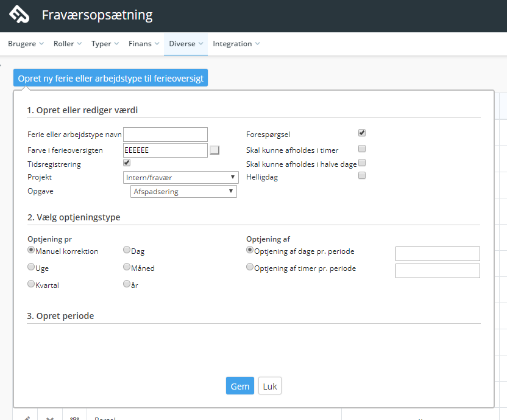Enable 'Skal kunne afholdes i halve dage'

click(x=362, y=163)
